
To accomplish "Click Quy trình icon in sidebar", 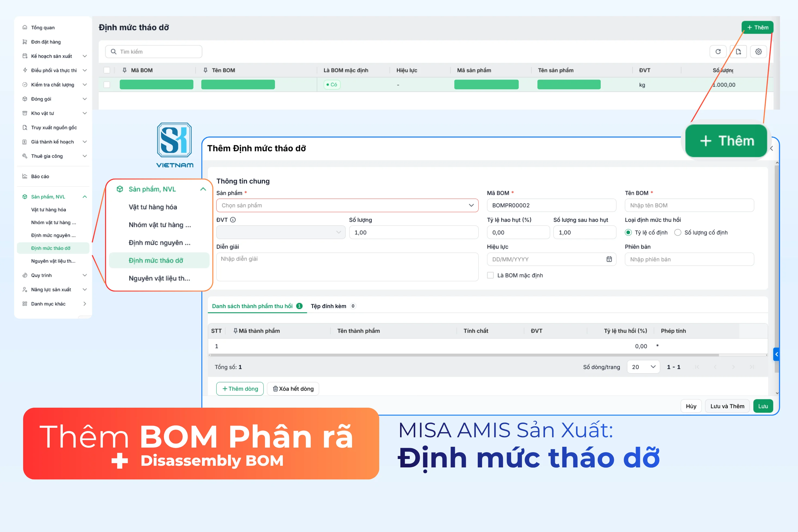I will point(25,275).
